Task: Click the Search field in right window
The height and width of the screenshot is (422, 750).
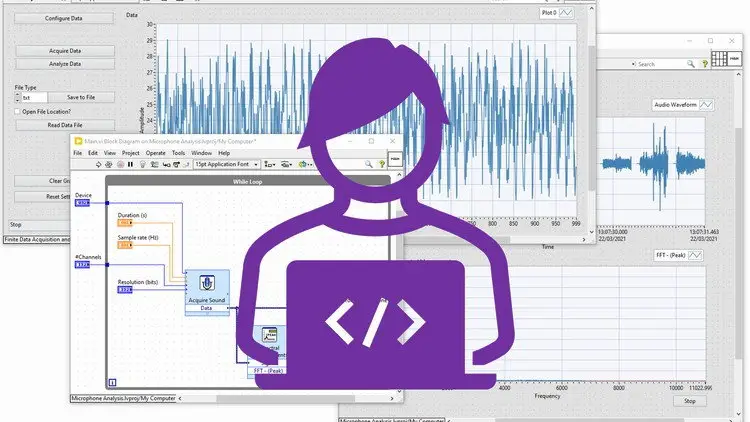Action: tap(659, 64)
